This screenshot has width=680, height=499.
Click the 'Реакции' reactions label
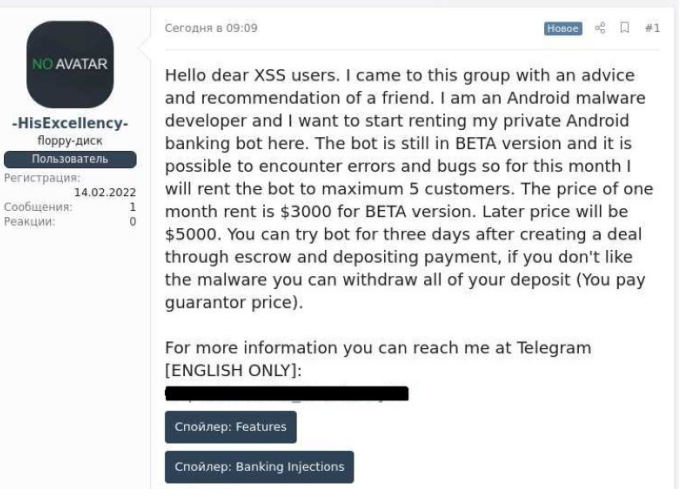[25, 221]
